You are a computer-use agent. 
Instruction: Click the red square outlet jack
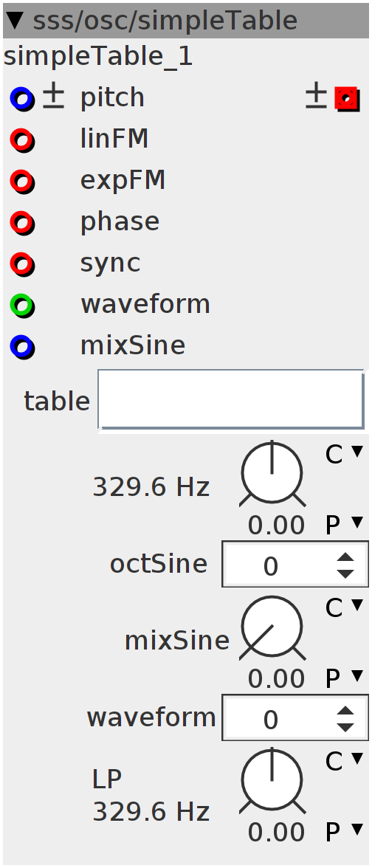click(347, 100)
